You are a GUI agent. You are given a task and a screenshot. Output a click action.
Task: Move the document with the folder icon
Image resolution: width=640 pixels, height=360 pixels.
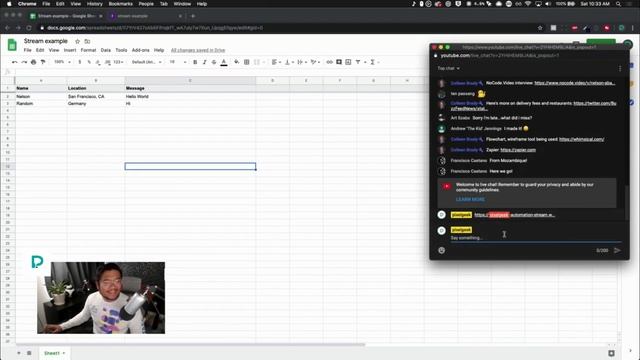click(x=87, y=41)
